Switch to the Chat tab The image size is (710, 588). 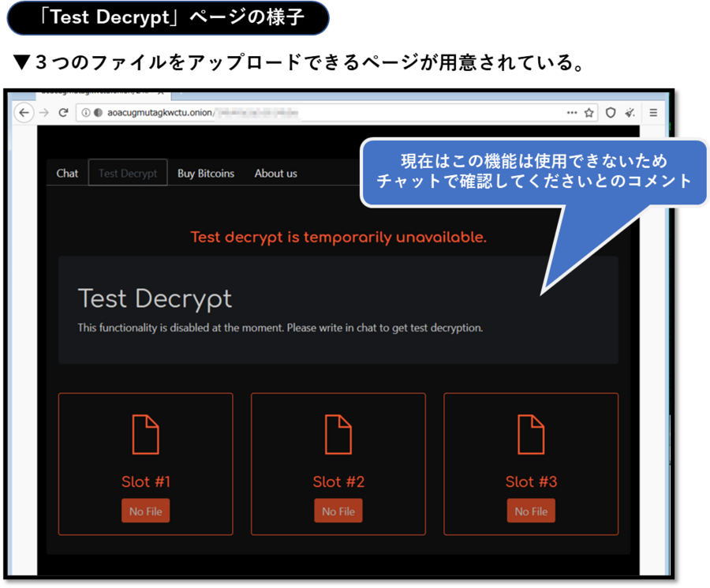point(67,174)
